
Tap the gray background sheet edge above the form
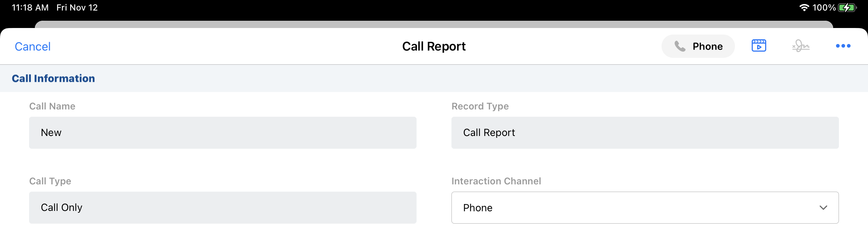(x=434, y=24)
